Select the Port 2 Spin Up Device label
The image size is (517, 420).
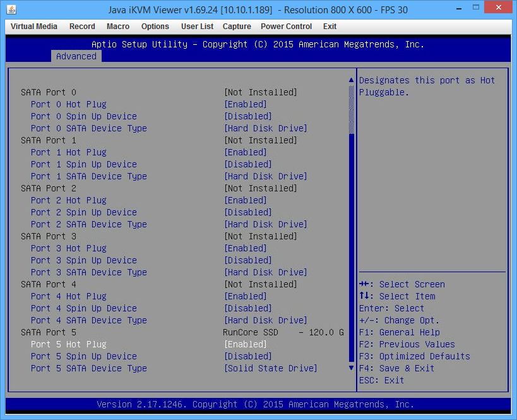click(x=84, y=212)
